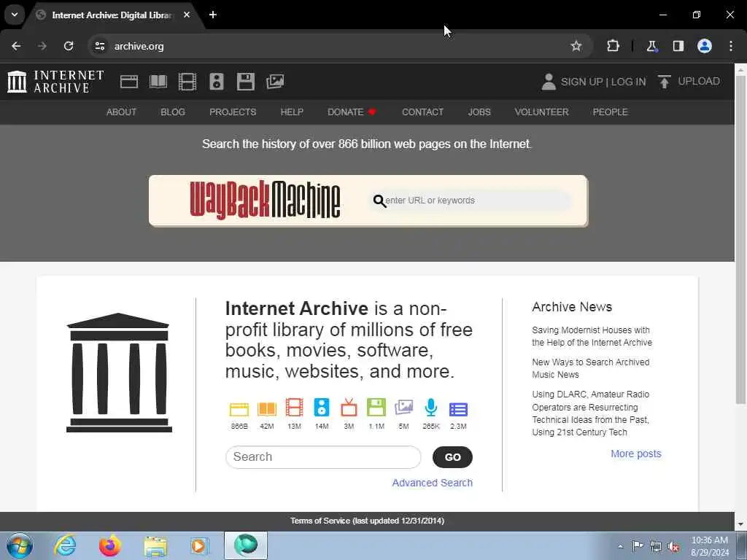Open the ABOUT menu item
Screen dimensions: 747x560
(122, 112)
